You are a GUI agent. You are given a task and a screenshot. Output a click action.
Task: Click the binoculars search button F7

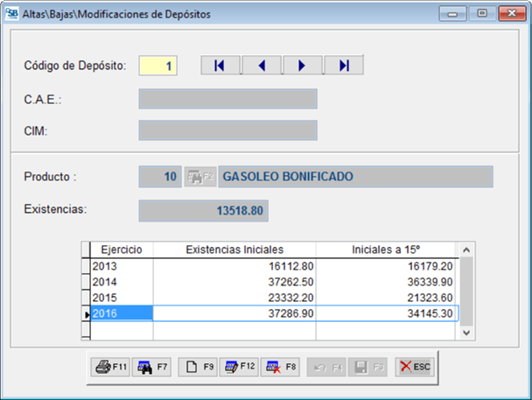(x=151, y=367)
